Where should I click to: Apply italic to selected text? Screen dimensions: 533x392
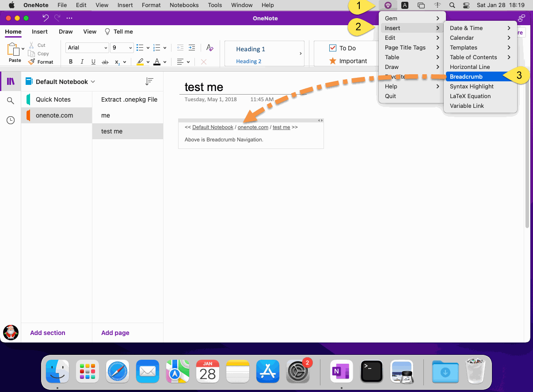tap(82, 61)
